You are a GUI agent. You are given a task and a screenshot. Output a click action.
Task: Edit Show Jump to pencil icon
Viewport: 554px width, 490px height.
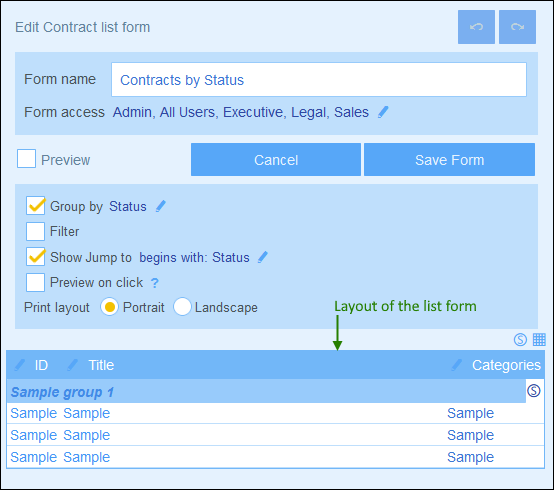[x=263, y=257]
